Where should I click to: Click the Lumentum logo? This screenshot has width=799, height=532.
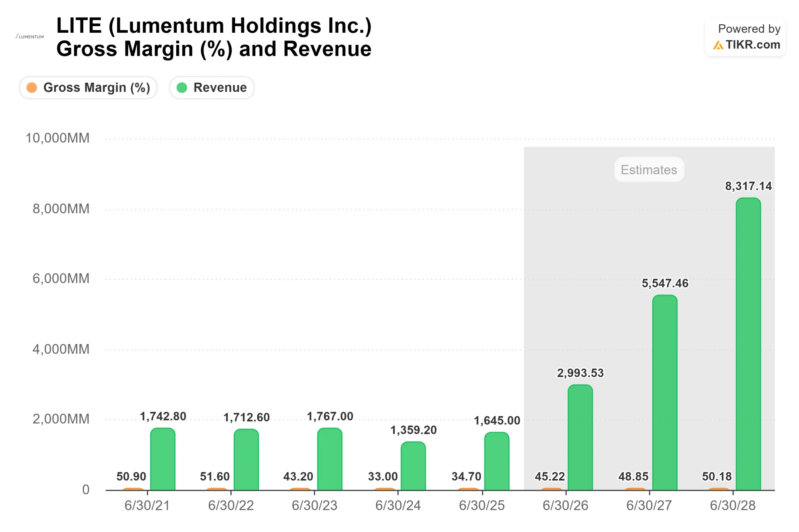click(x=30, y=36)
